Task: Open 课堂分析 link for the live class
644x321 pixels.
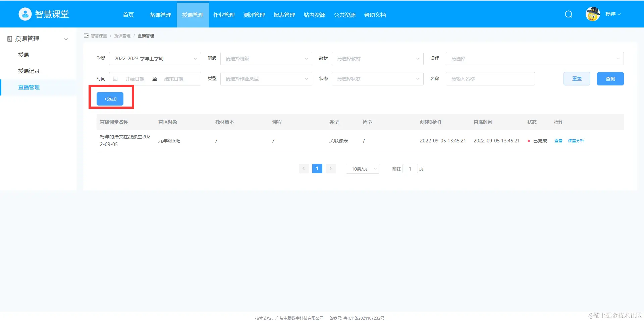Action: pyautogui.click(x=576, y=141)
